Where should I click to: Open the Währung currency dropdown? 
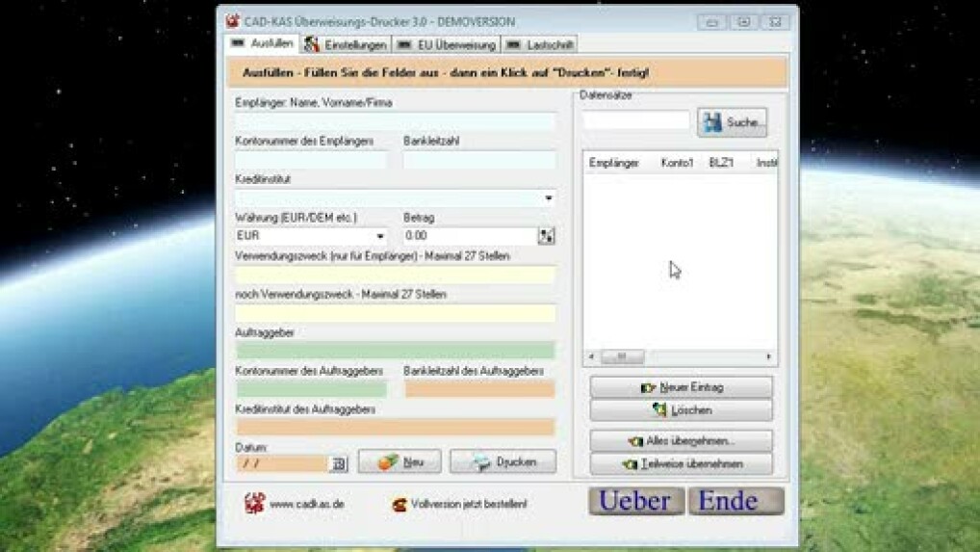pos(380,236)
